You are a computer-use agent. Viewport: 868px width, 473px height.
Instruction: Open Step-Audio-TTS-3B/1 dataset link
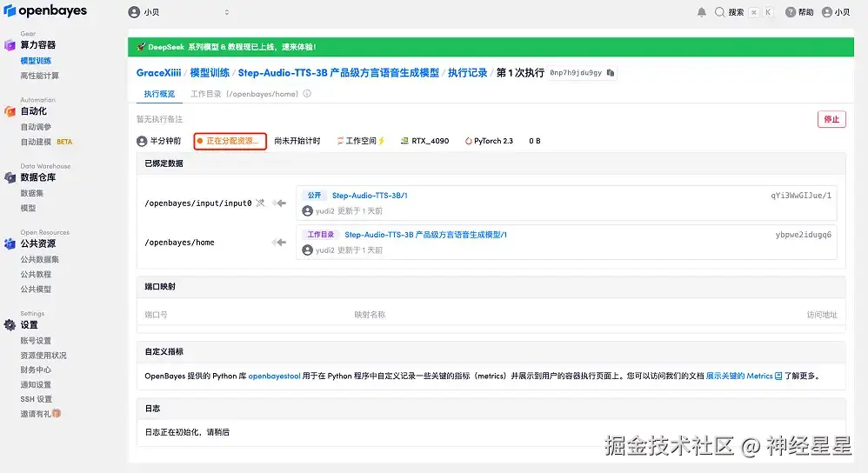[x=370, y=196]
